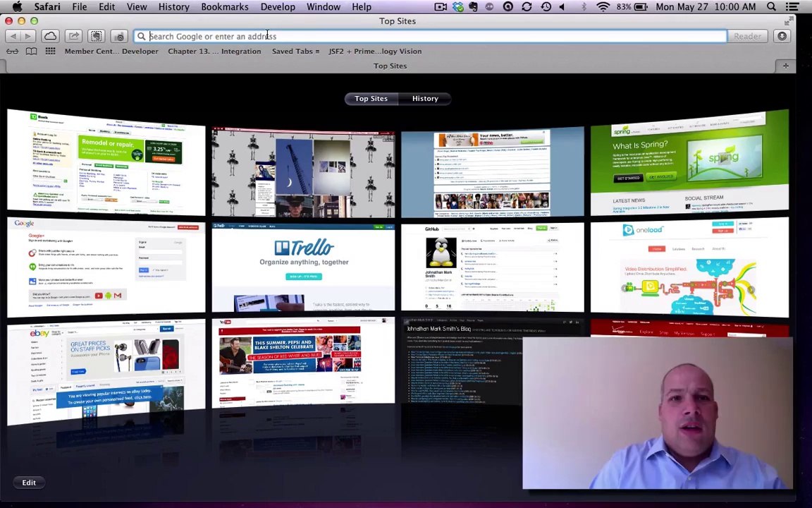Click the date and time in menu bar
Screen dimensions: 812x508
pos(705,7)
